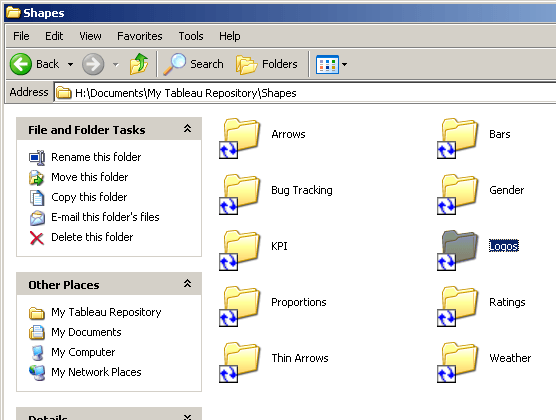This screenshot has height=420, width=556.
Task: Toggle the Folders pane button
Action: (267, 64)
